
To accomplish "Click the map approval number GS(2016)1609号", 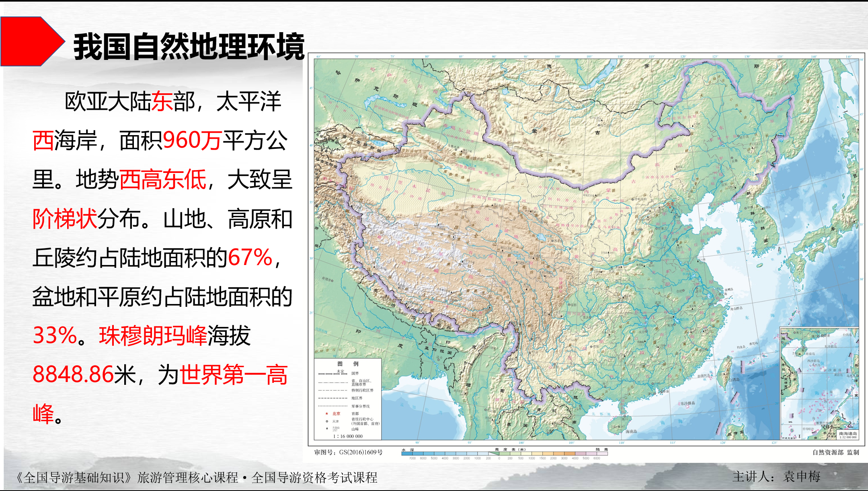I will click(348, 452).
